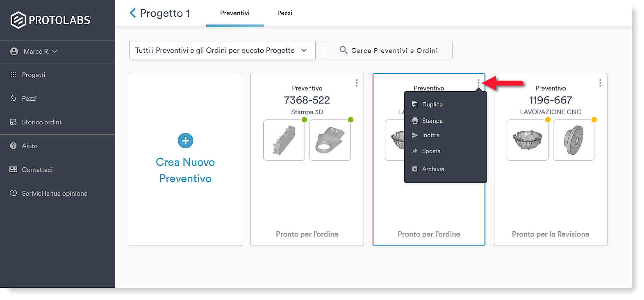Image resolution: width=644 pixels, height=300 pixels.
Task: Click the user avatar icon beside Marco R.
Action: click(14, 51)
